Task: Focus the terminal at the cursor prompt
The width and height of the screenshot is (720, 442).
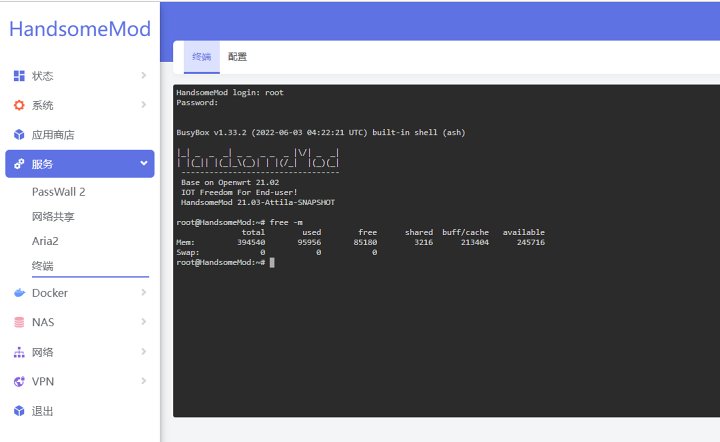Action: click(x=272, y=263)
